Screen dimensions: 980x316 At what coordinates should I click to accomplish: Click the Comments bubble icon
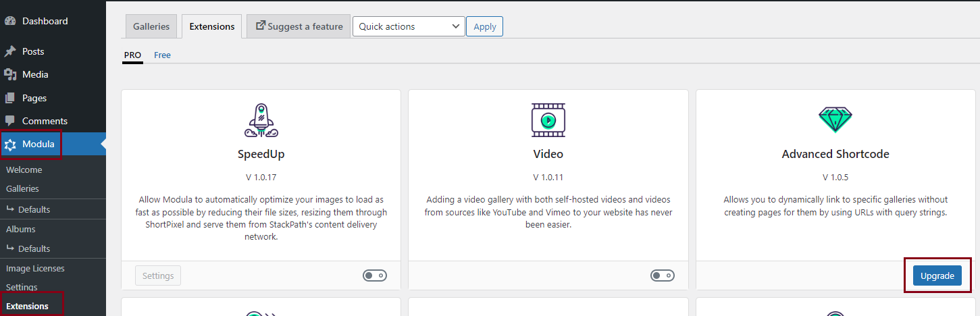pyautogui.click(x=10, y=121)
